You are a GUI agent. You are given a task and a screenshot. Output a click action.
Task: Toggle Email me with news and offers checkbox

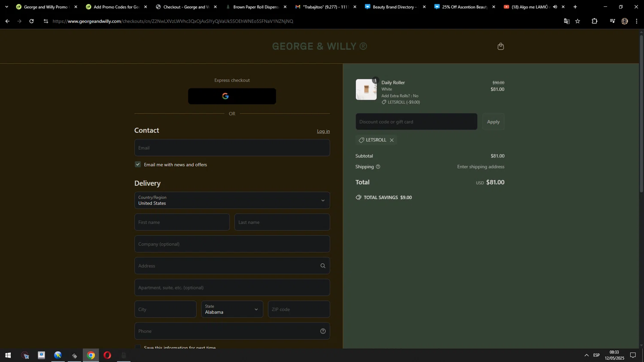click(138, 164)
